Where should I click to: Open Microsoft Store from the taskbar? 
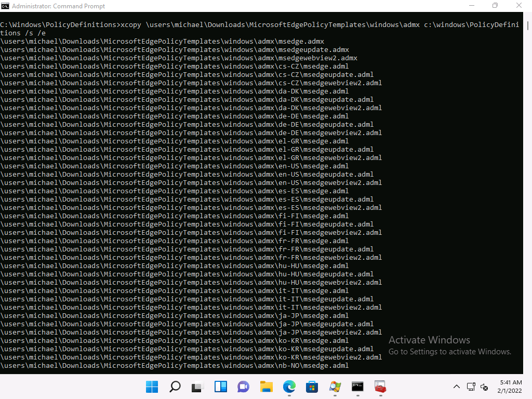coord(312,387)
